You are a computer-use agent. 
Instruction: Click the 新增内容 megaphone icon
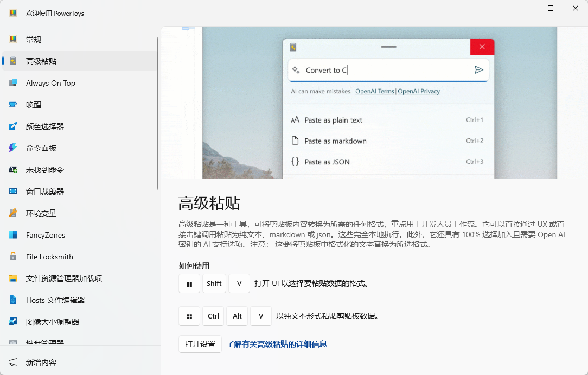[x=13, y=363]
